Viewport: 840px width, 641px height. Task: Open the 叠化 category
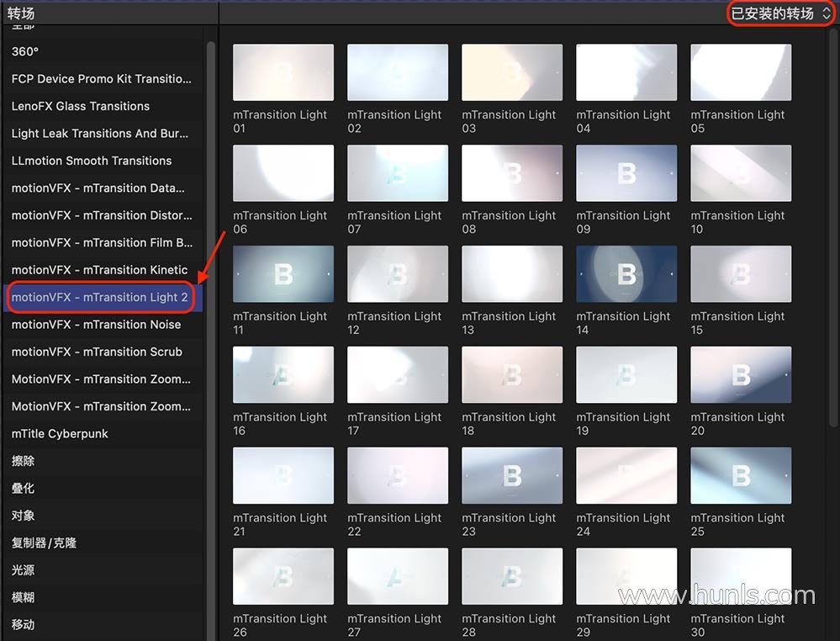[x=103, y=488]
